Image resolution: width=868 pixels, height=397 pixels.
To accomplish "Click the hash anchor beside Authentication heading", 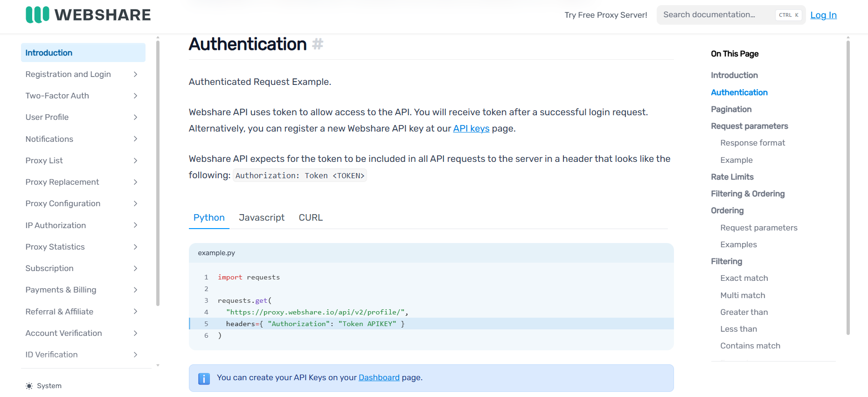I will [318, 44].
